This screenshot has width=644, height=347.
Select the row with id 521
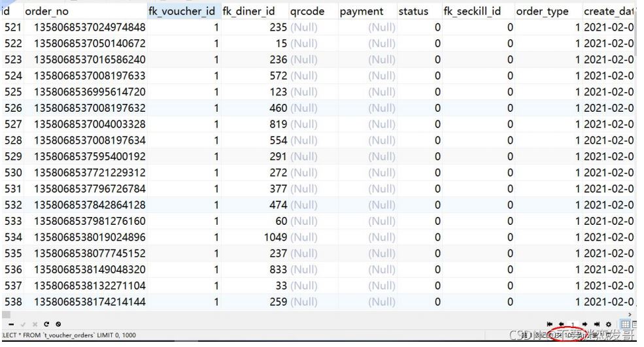(12, 27)
